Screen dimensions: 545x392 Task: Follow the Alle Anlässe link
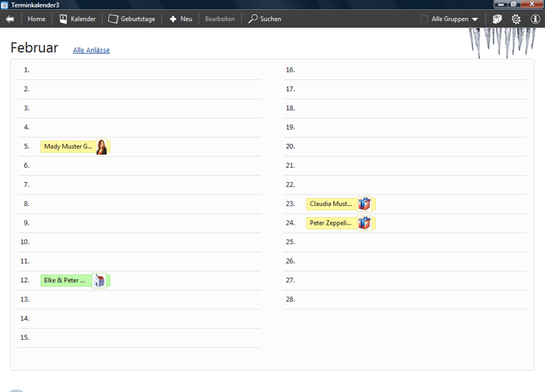(x=91, y=51)
